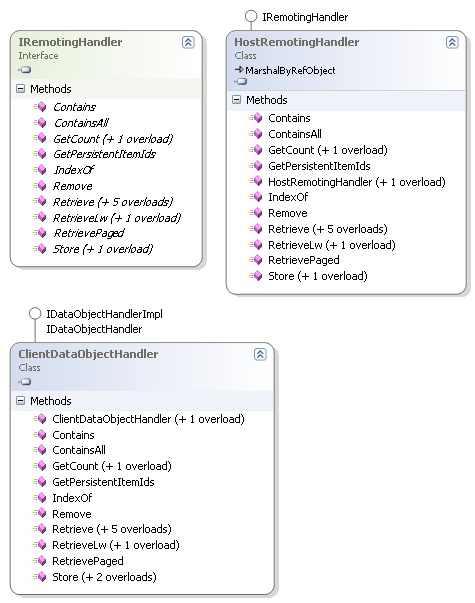Select GetCount (+ 1 overload) in IRemotingHandler

113,139
